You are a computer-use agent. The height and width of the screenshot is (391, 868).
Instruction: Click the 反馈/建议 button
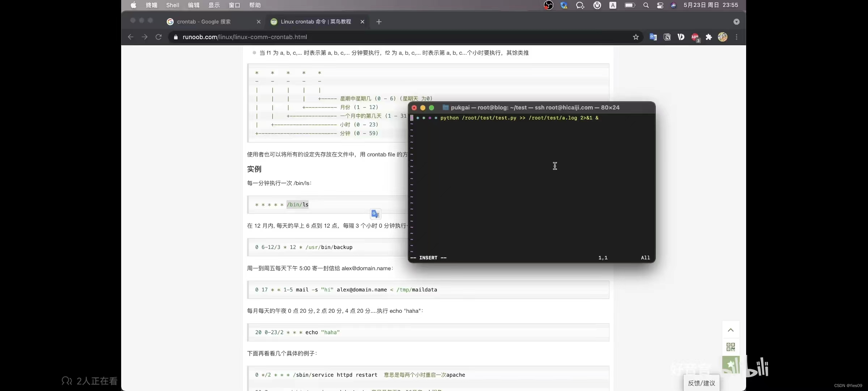pyautogui.click(x=701, y=383)
